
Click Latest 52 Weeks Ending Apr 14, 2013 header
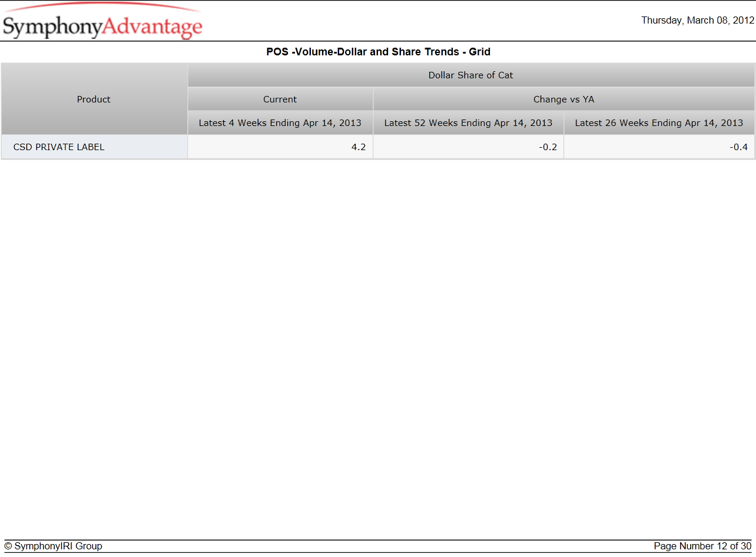coord(469,123)
